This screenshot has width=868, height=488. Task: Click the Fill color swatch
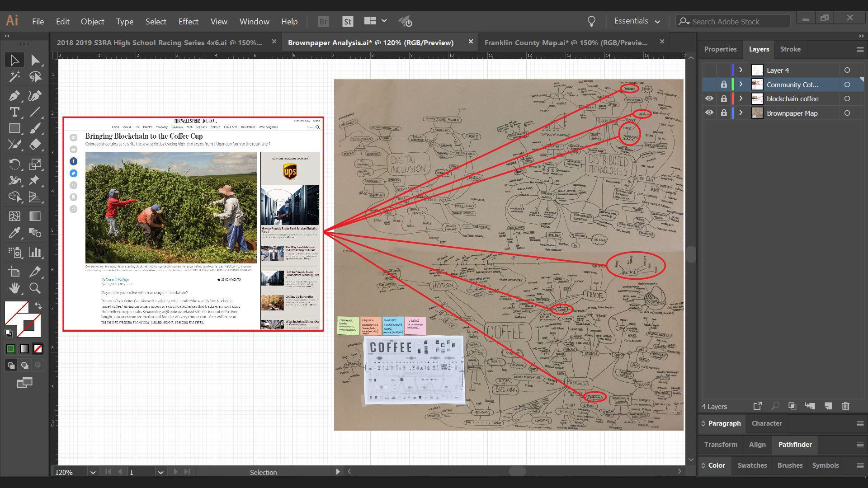click(x=16, y=313)
